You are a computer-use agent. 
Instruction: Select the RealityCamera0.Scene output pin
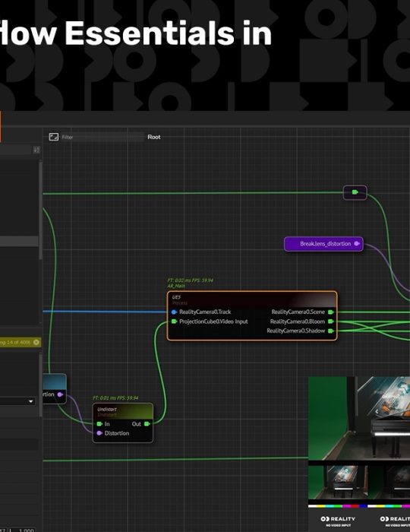(331, 312)
